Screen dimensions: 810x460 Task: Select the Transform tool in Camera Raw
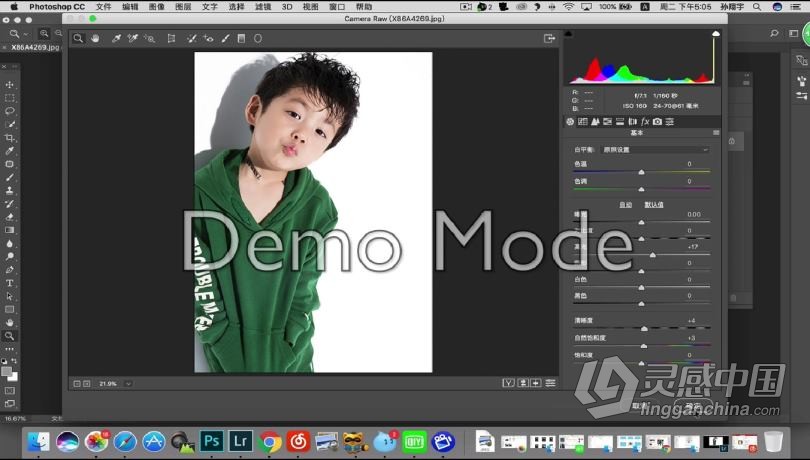pyautogui.click(x=171, y=38)
